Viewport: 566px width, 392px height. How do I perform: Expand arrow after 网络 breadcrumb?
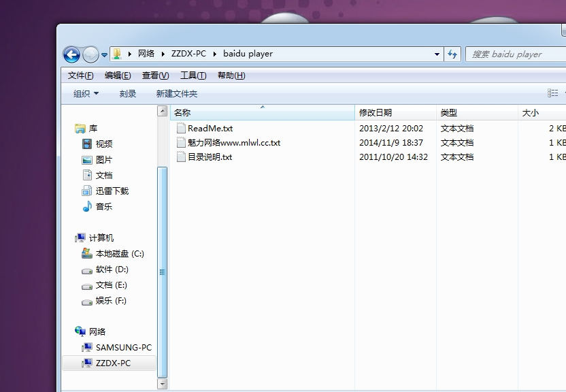[163, 54]
